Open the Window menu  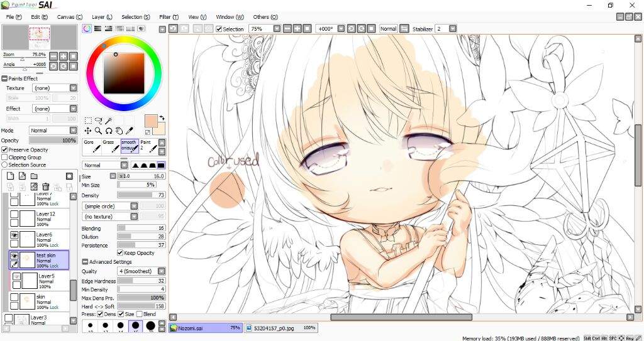pyautogui.click(x=230, y=17)
